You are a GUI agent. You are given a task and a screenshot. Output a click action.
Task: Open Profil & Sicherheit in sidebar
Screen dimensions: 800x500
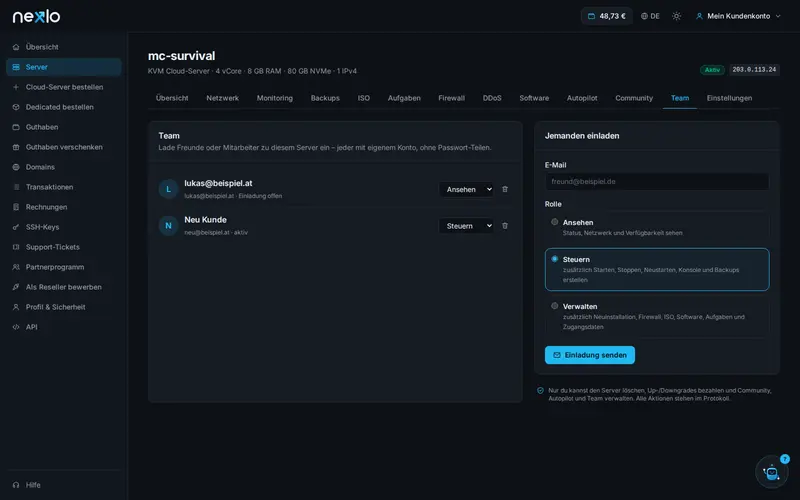click(64, 307)
